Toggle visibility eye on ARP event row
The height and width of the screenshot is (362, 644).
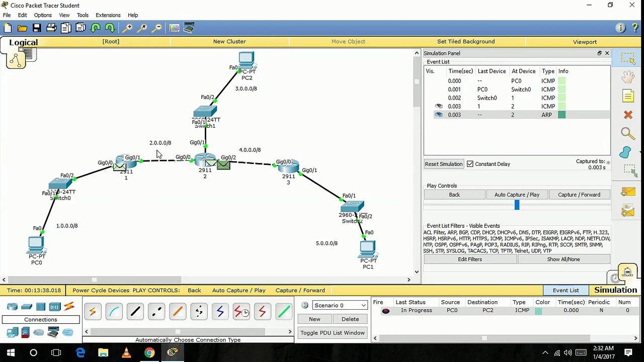tap(439, 115)
